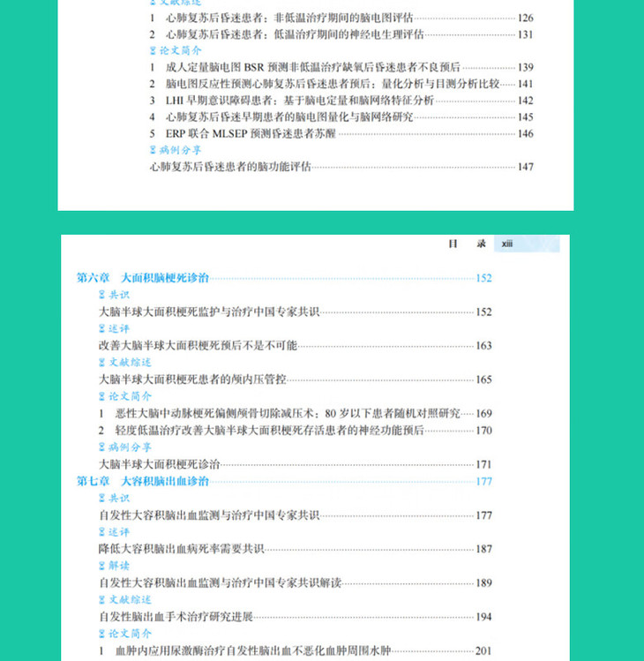Image resolution: width=644 pixels, height=661 pixels.
Task: Click page number 147
Action: point(526,167)
